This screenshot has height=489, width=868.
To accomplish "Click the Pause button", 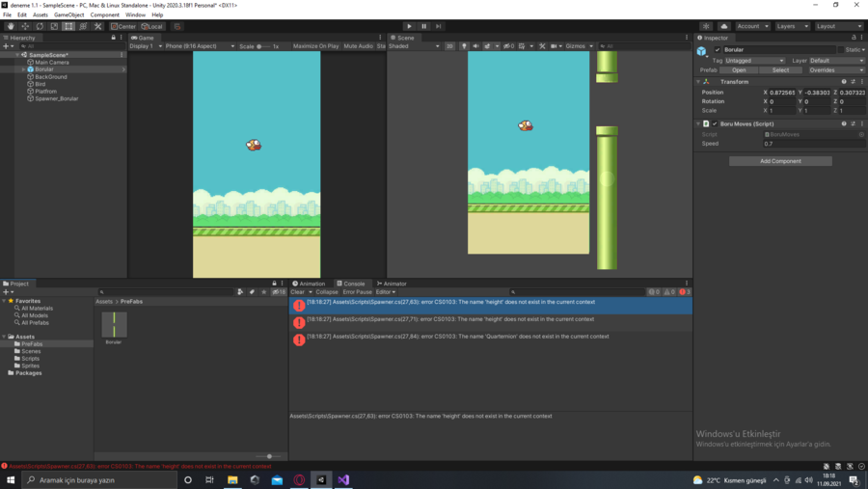I will (424, 26).
